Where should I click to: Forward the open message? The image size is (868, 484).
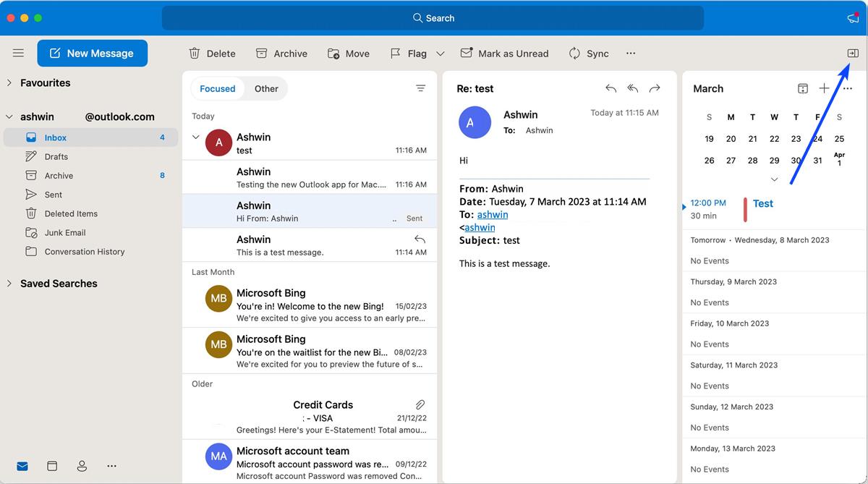pyautogui.click(x=655, y=88)
